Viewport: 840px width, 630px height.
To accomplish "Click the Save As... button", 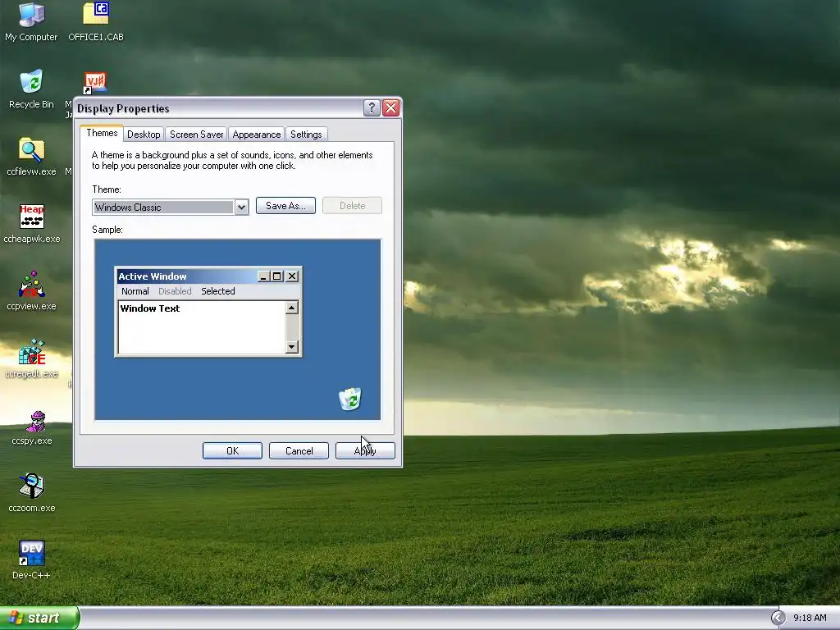I will click(285, 206).
